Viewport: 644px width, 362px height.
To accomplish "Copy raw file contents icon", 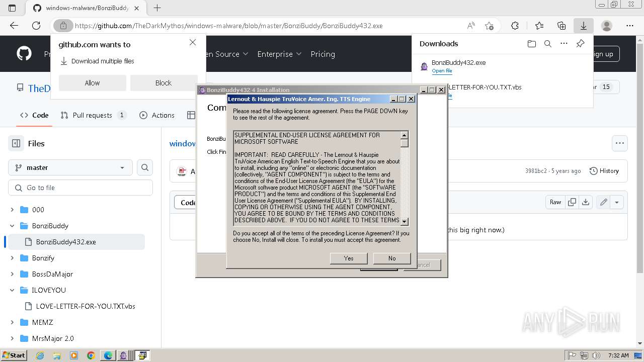I will point(572,202).
